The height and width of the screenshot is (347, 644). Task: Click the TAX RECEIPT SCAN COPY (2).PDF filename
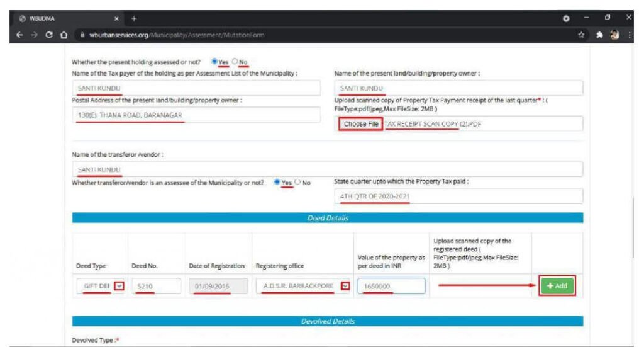[433, 124]
